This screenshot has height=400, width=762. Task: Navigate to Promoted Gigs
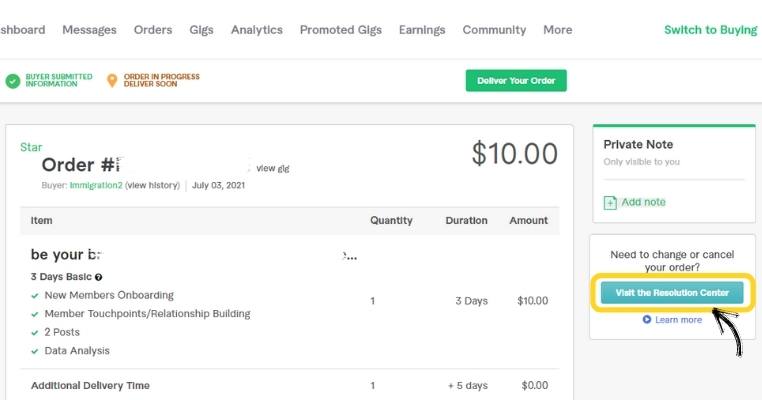click(x=340, y=30)
